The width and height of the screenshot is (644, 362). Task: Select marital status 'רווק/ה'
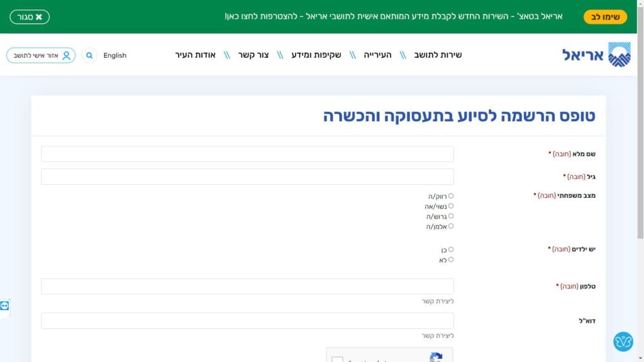[451, 196]
